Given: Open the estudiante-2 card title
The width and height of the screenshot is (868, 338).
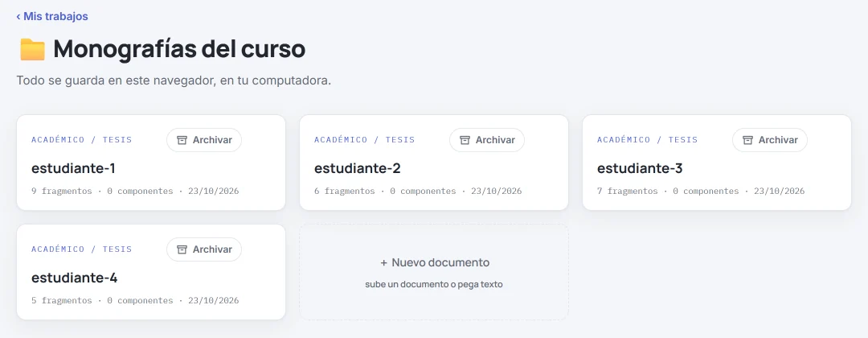Looking at the screenshot, I should coord(357,168).
